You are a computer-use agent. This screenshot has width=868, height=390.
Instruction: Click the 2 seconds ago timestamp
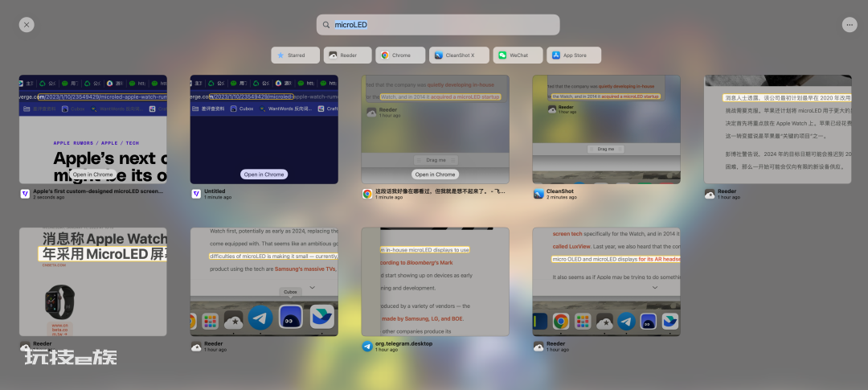tap(49, 197)
